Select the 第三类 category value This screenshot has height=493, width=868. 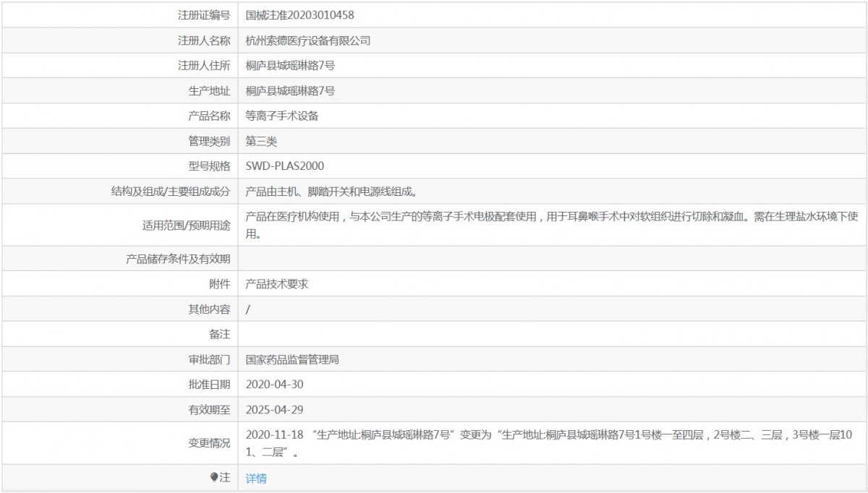click(x=261, y=142)
